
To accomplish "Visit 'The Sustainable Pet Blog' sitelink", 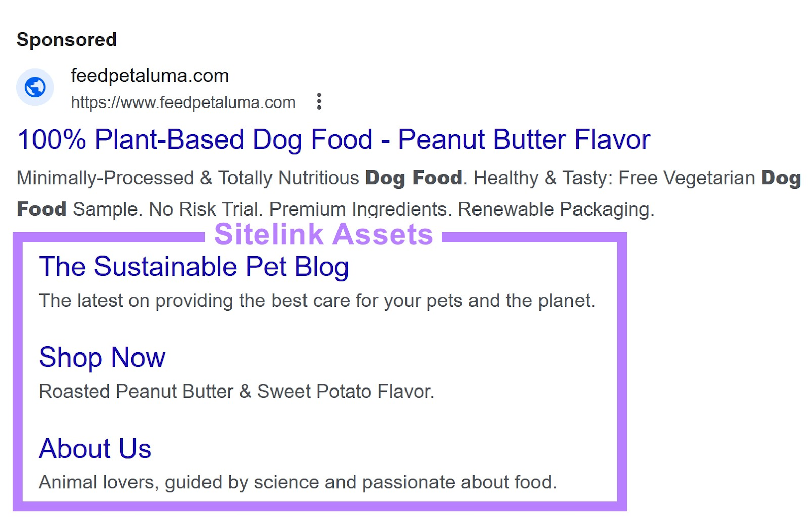I will (194, 266).
